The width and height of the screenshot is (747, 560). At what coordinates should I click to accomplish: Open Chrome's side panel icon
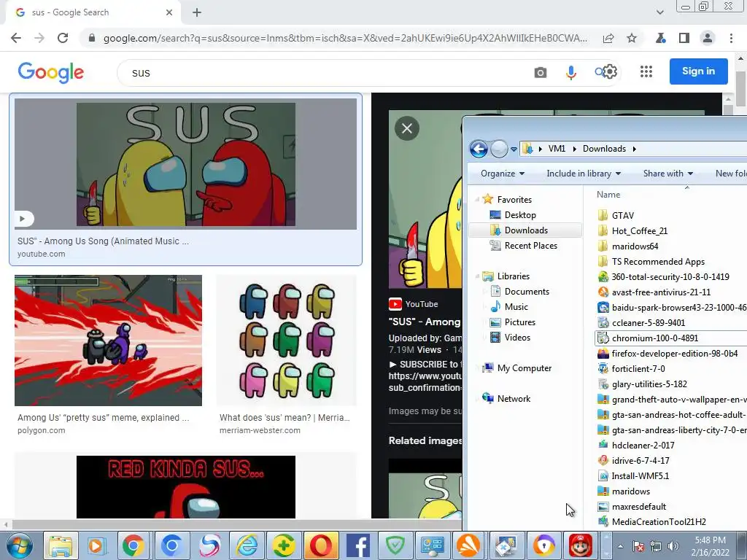684,38
